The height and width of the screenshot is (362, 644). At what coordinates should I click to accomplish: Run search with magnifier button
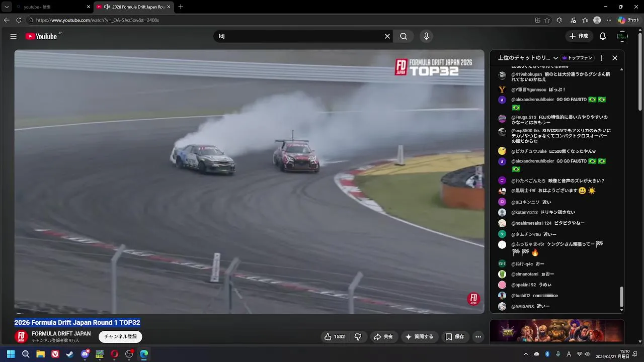pyautogui.click(x=404, y=36)
